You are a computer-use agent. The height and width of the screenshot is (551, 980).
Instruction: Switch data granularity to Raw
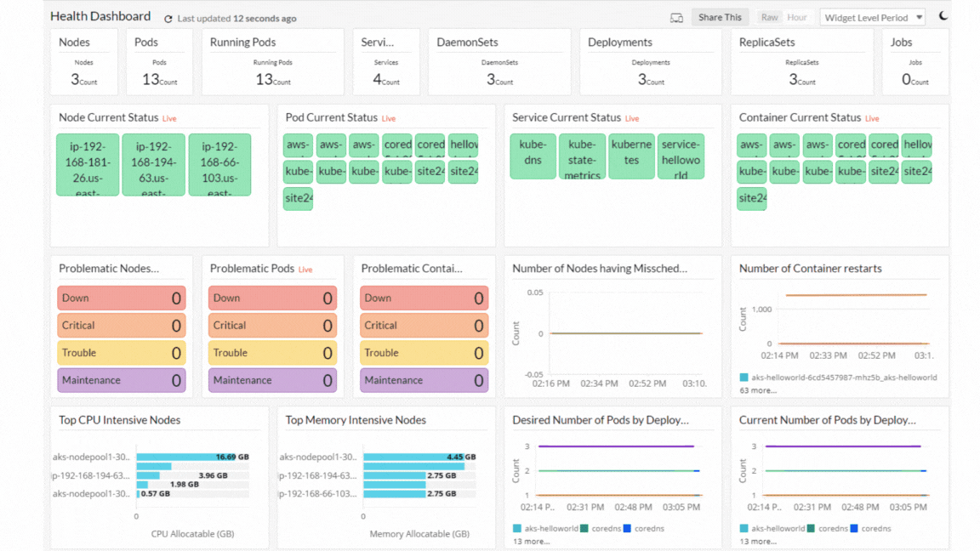tap(769, 18)
